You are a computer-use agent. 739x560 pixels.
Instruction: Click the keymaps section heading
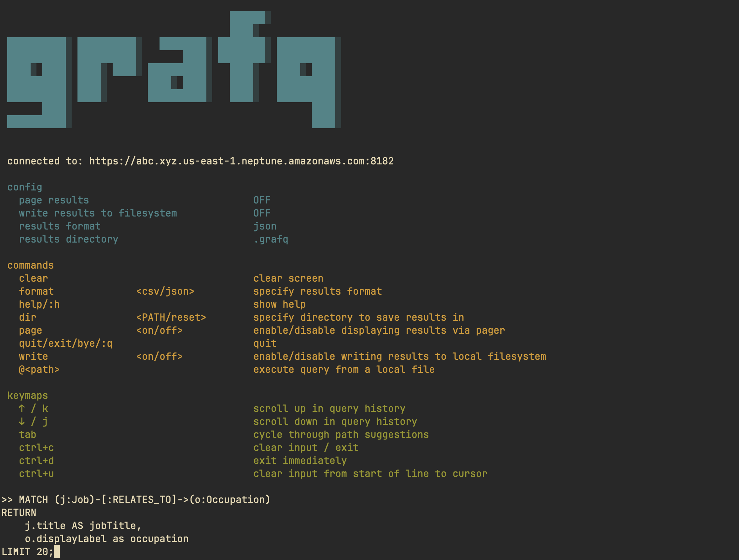pos(27,395)
